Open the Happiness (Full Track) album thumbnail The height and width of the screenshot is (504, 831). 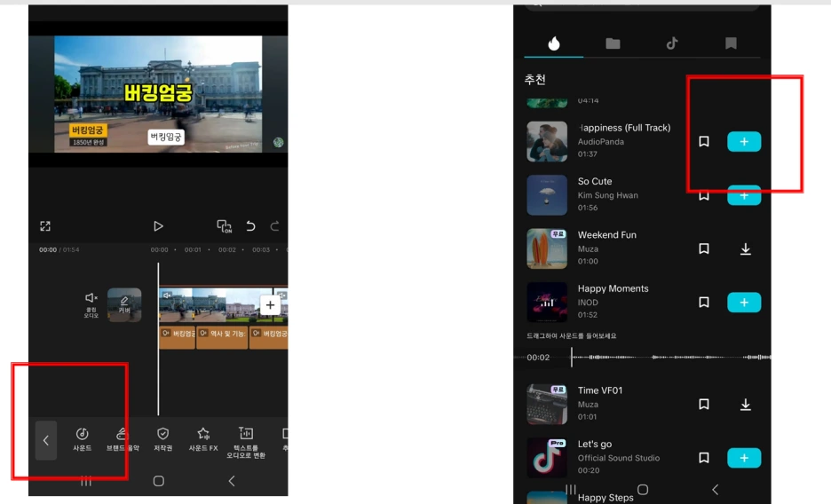point(547,141)
